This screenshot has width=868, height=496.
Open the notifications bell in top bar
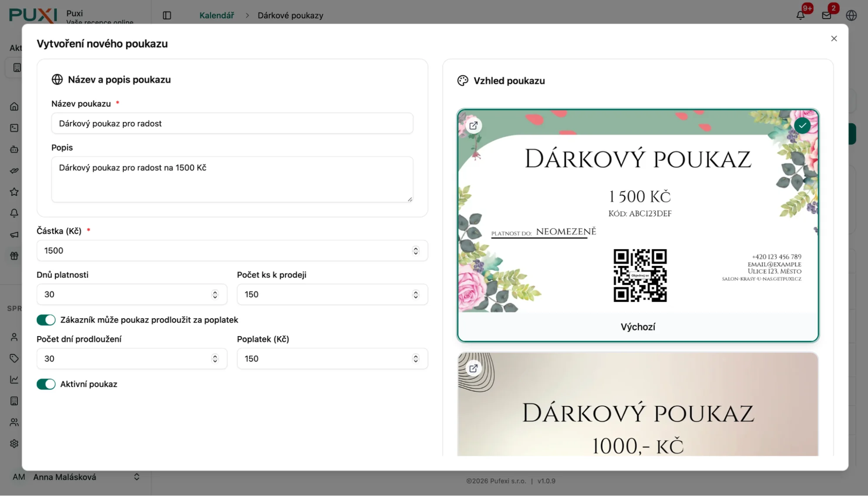(800, 15)
